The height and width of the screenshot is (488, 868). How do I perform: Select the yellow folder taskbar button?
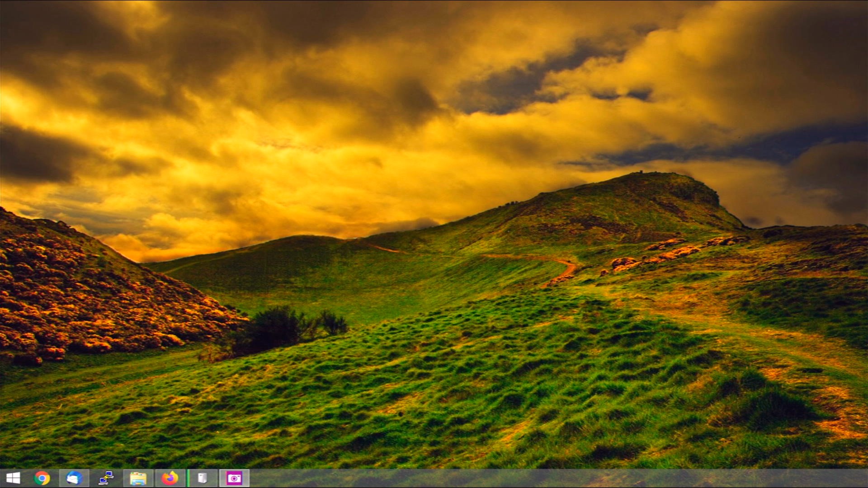(x=138, y=478)
